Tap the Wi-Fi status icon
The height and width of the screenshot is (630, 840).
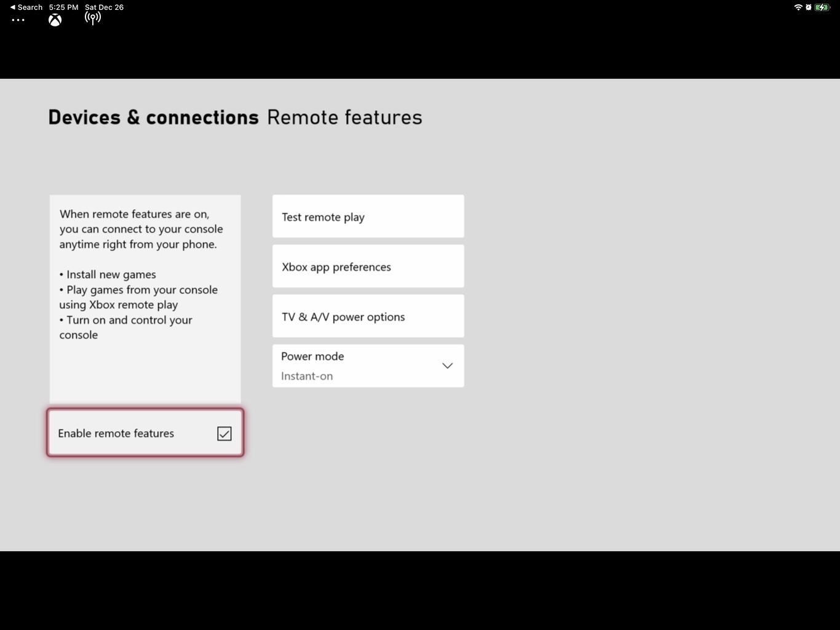click(798, 7)
